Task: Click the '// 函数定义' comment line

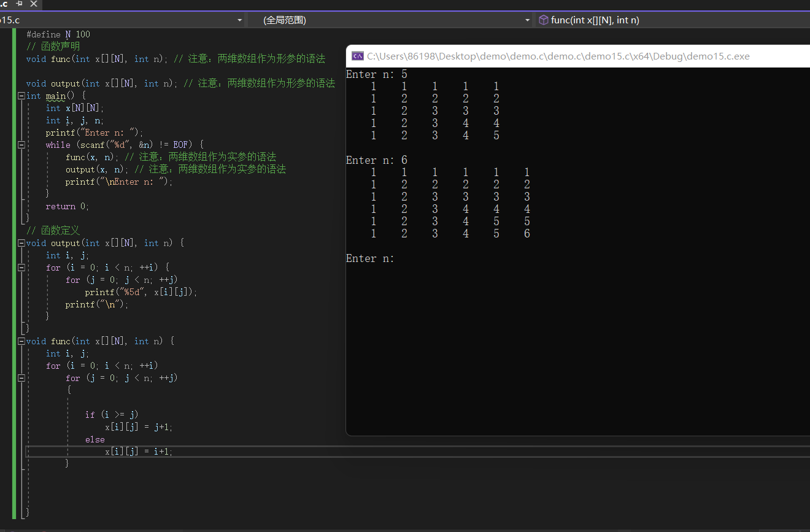Action: [53, 231]
